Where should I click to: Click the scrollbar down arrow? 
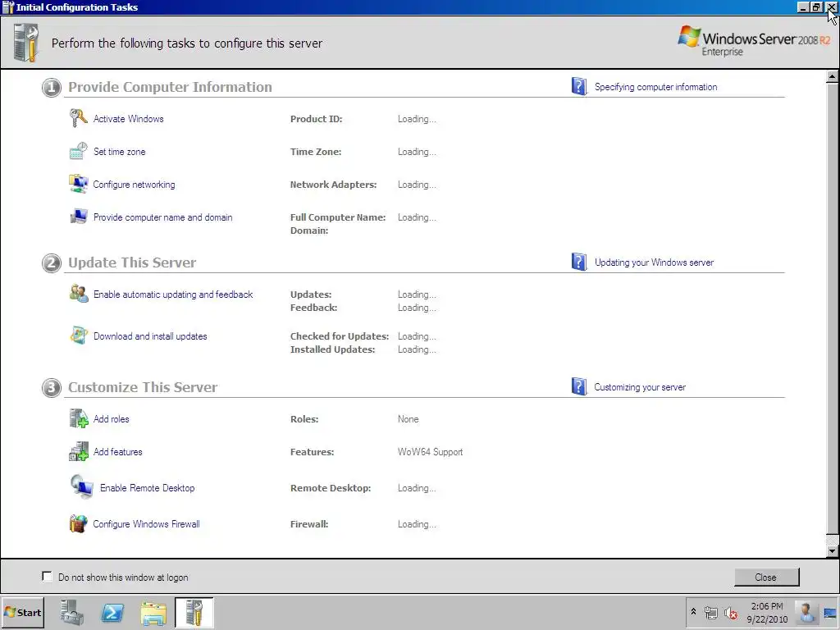click(832, 550)
